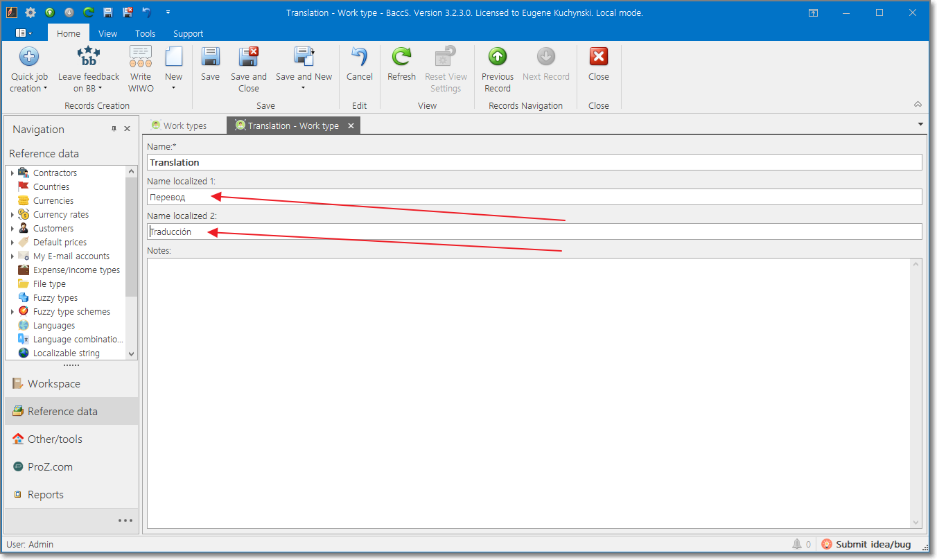Switch to the Home ribbon tab

pyautogui.click(x=69, y=33)
